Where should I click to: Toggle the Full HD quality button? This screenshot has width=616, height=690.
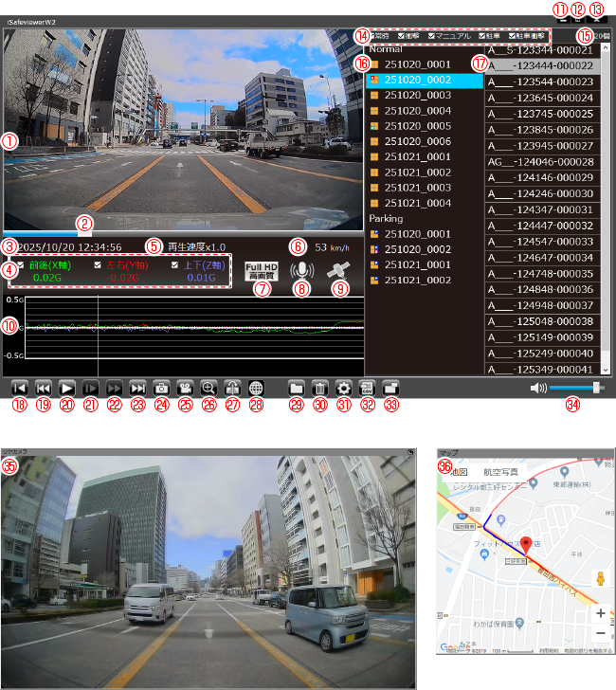[x=262, y=271]
